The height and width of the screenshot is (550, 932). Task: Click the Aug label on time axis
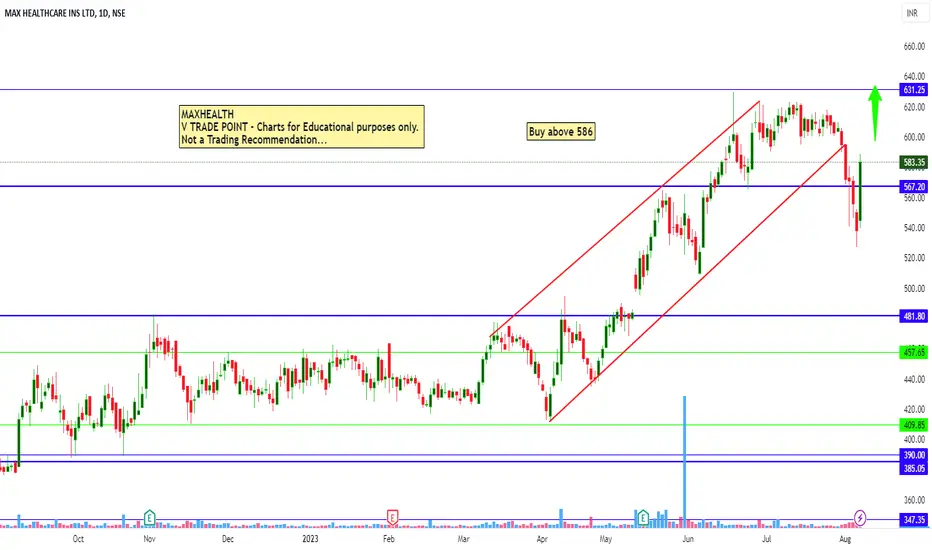(x=845, y=539)
